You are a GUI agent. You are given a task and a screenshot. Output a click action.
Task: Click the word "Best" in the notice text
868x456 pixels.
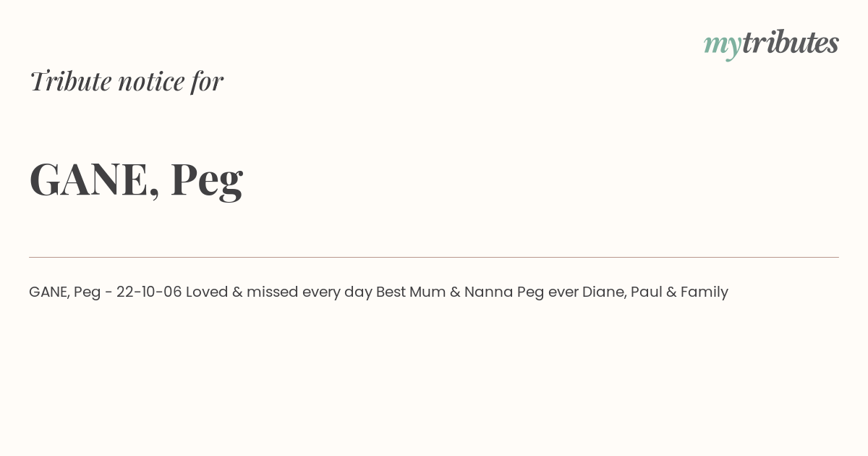391,292
